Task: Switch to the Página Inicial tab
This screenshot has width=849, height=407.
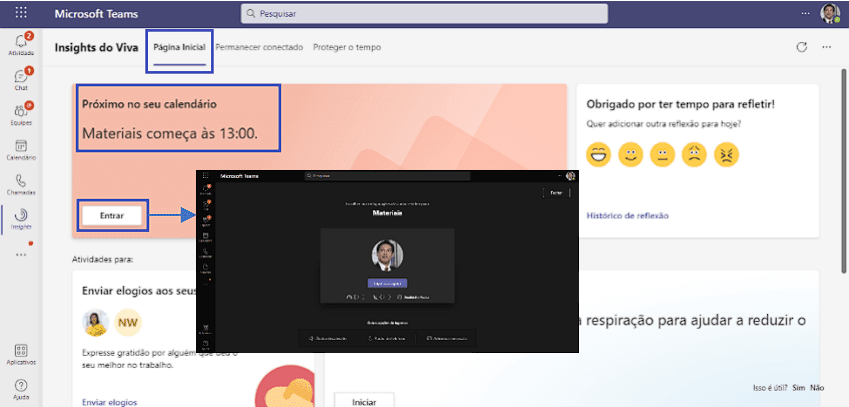Action: coord(179,47)
